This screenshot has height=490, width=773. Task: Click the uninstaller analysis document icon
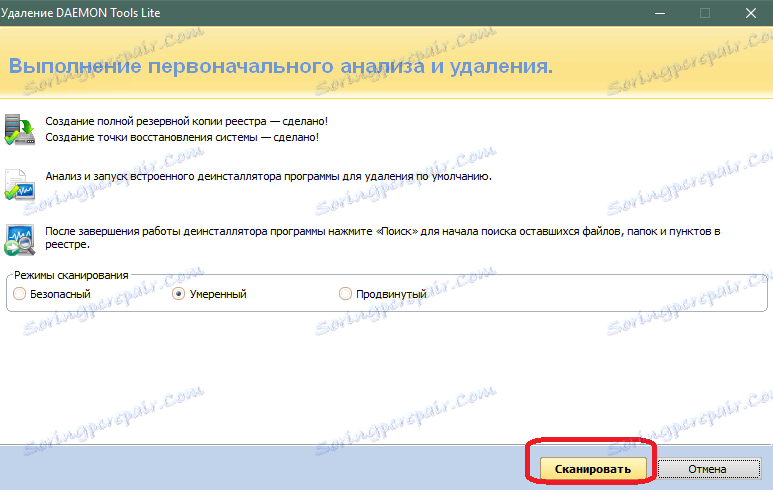pyautogui.click(x=20, y=185)
